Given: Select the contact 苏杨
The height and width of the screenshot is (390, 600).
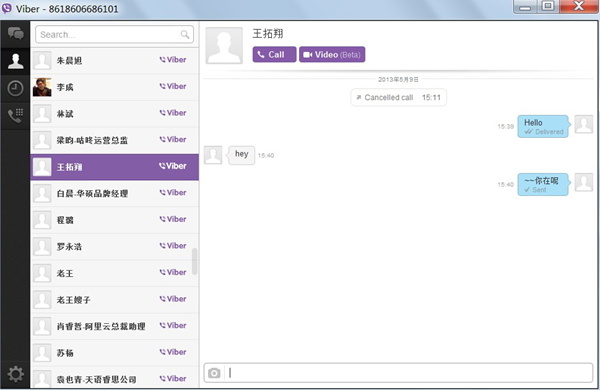Looking at the screenshot, I should point(114,353).
